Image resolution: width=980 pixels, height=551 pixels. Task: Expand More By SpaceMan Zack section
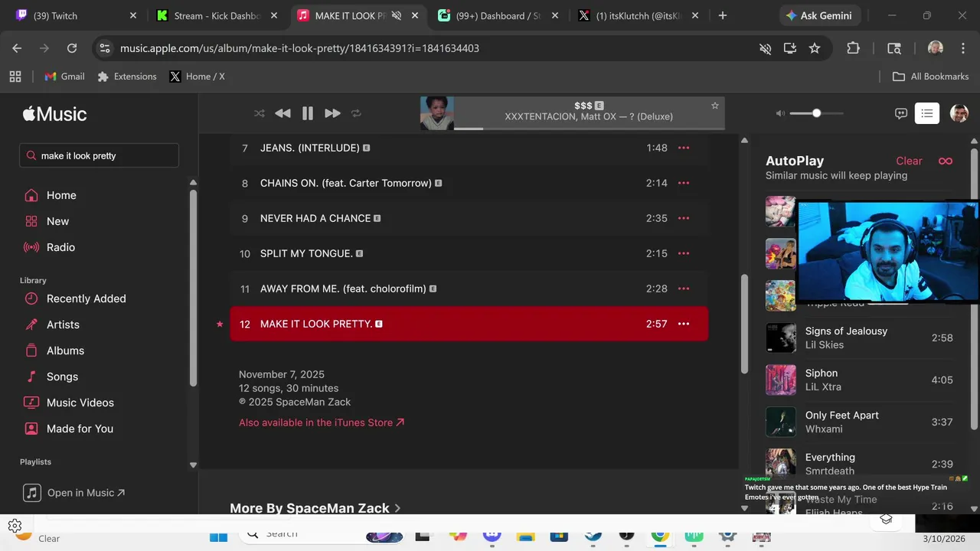point(315,508)
